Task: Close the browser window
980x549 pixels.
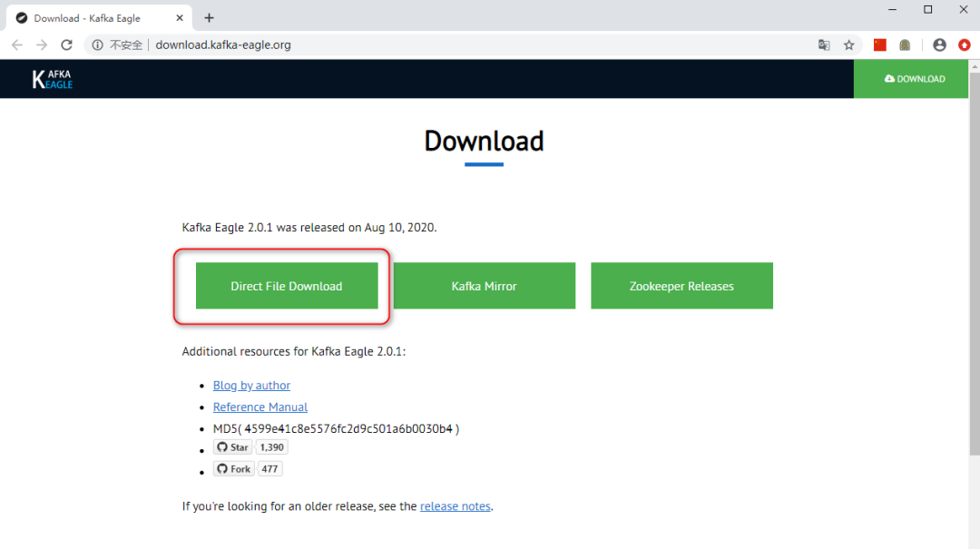Action: pyautogui.click(x=963, y=9)
